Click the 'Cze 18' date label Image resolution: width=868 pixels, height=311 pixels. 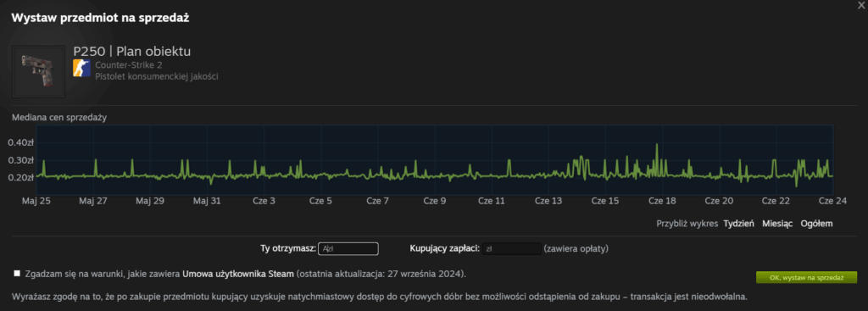[662, 201]
